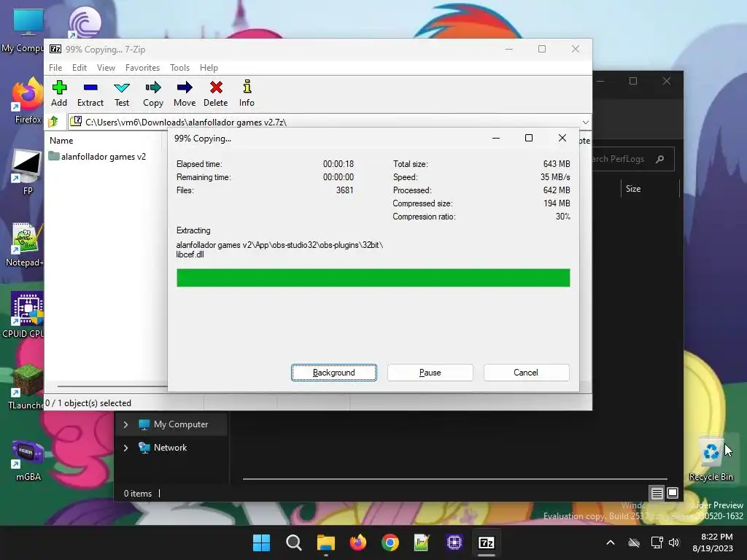Click the green extraction progress bar
The image size is (747, 560).
[373, 278]
